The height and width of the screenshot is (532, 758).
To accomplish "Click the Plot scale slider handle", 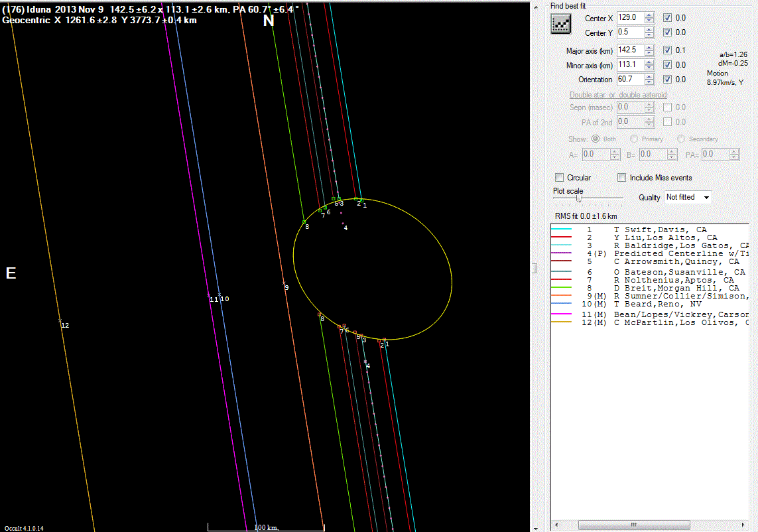I will (579, 198).
